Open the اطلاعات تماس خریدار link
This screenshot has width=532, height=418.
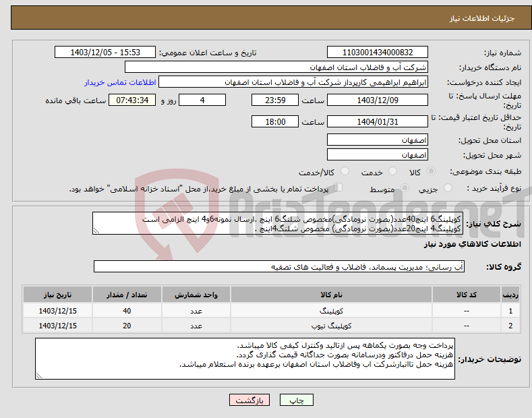120,82
